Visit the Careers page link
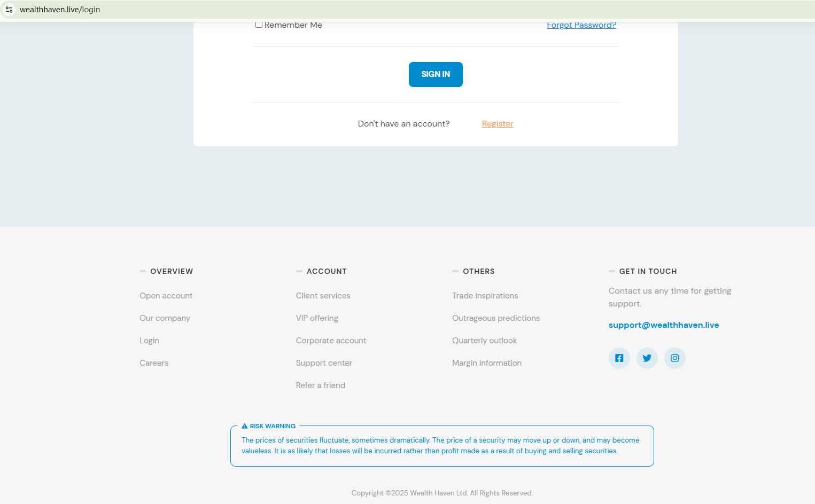The height and width of the screenshot is (504, 815). pyautogui.click(x=154, y=363)
